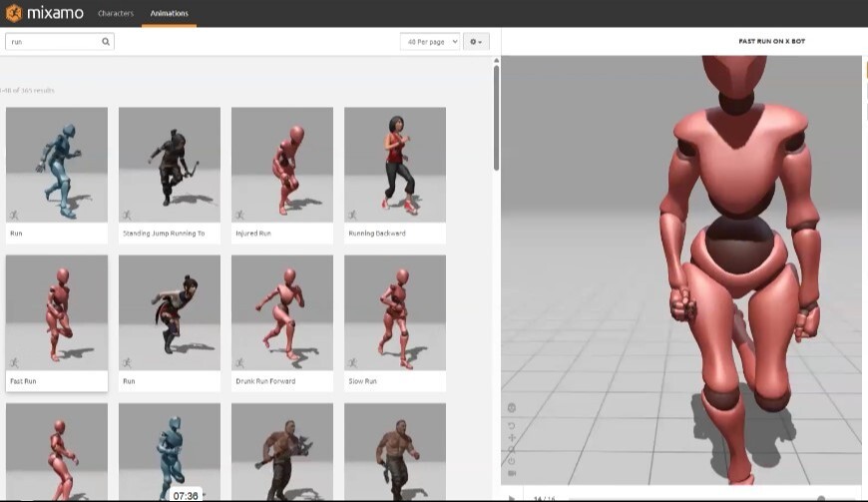Expand the gear options dropdown arrow
Viewport: 868px width, 502px height.
(481, 42)
